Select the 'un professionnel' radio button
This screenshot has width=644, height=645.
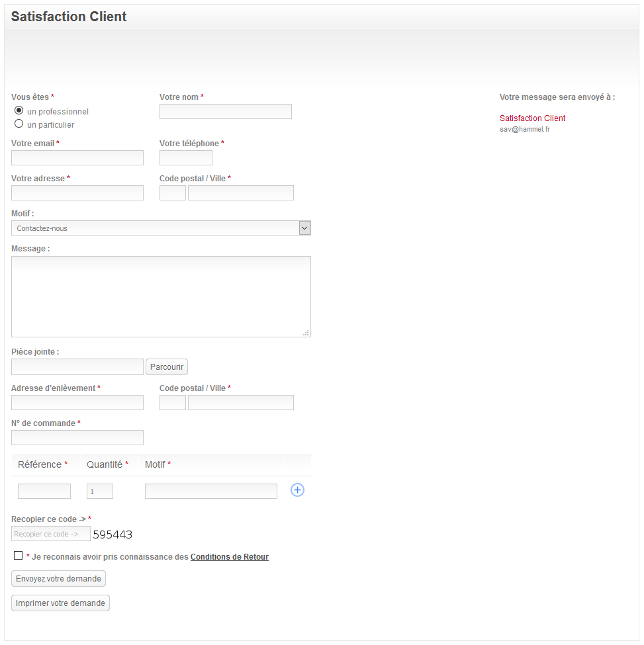[19, 110]
